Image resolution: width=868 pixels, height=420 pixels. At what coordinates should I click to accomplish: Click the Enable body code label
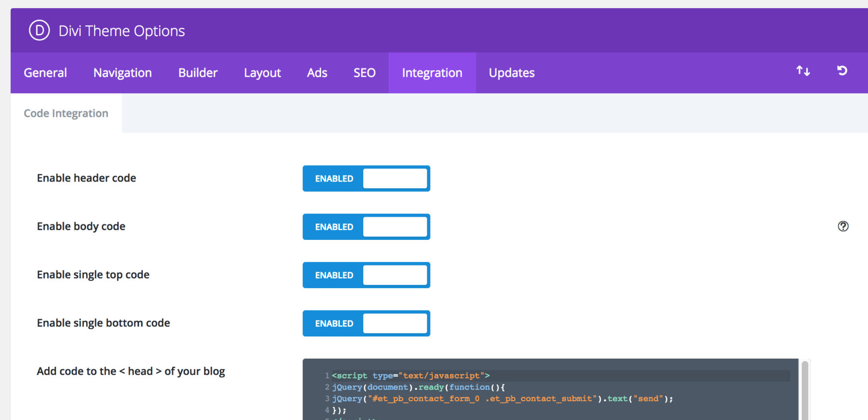point(81,226)
